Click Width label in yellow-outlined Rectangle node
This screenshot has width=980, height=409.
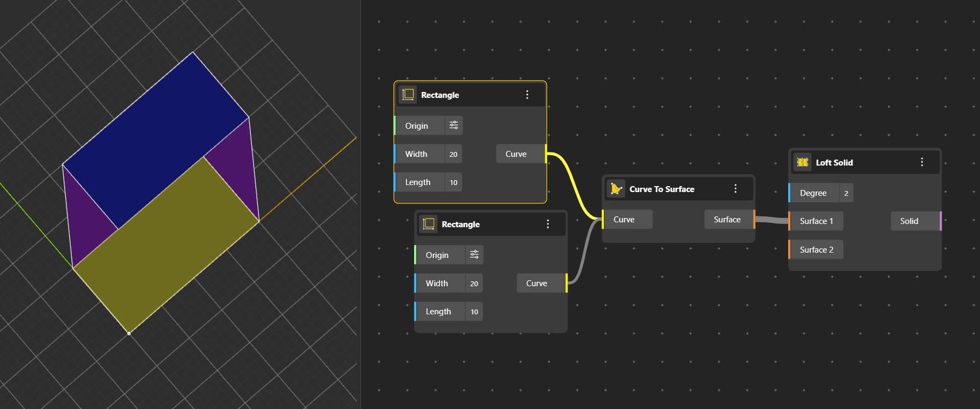pyautogui.click(x=416, y=154)
